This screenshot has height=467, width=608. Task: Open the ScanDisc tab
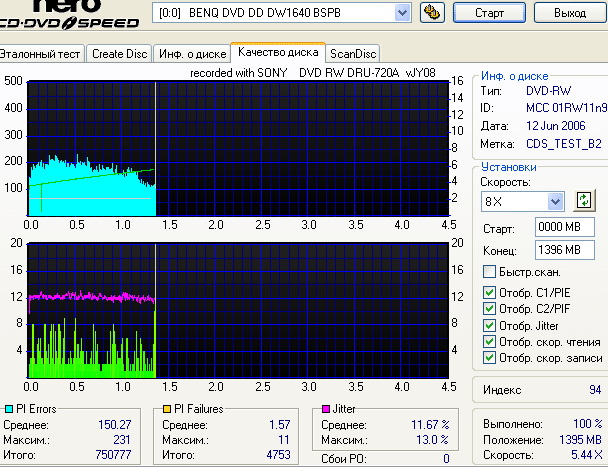click(x=353, y=54)
